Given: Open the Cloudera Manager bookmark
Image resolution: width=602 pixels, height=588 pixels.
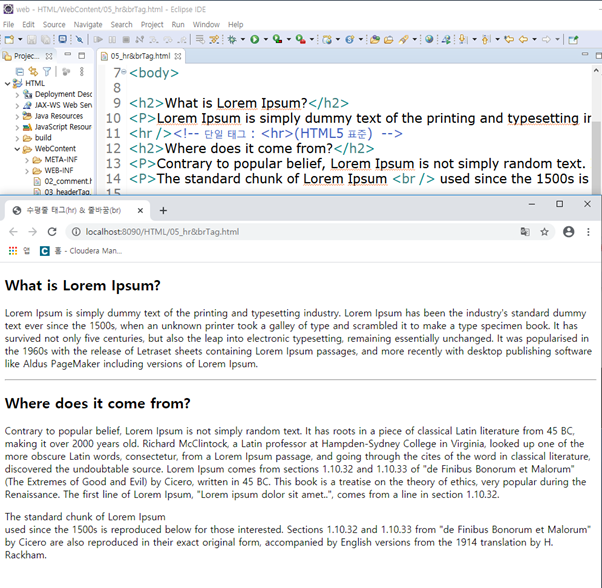Looking at the screenshot, I should click(81, 251).
